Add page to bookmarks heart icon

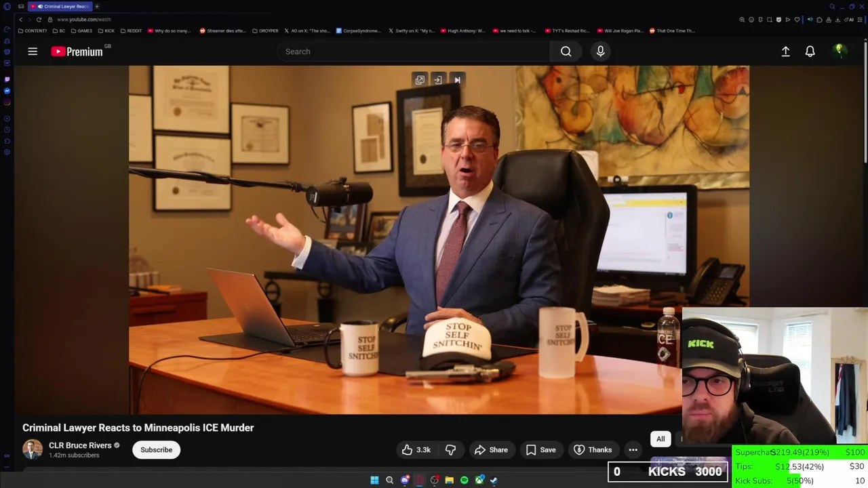coord(797,20)
